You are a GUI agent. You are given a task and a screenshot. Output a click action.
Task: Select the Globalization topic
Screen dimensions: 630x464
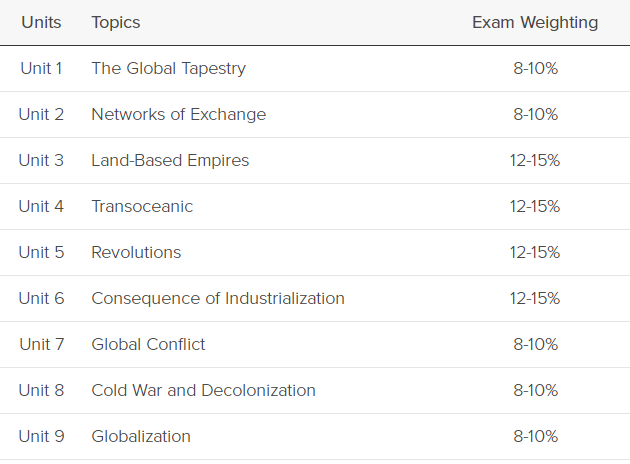pos(141,436)
